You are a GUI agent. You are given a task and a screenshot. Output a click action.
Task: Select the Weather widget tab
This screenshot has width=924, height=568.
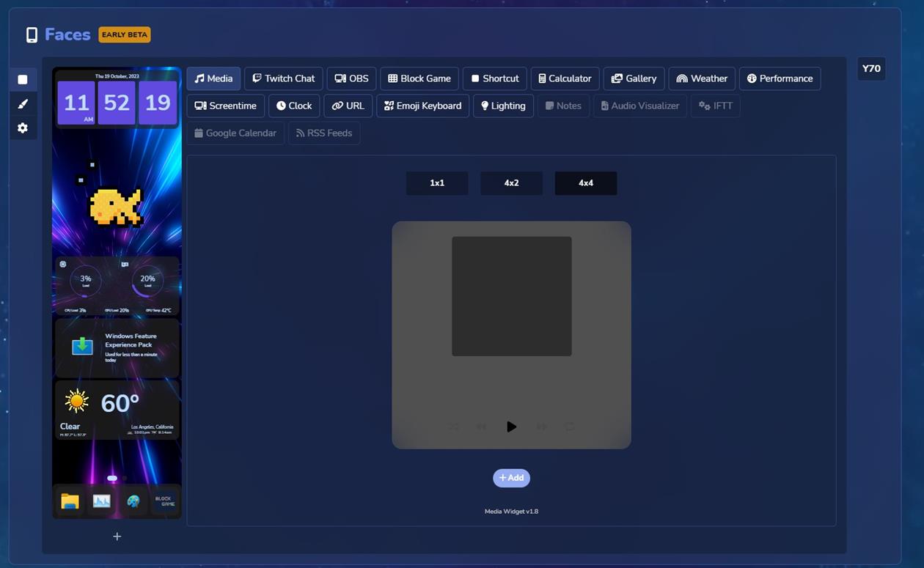(702, 78)
